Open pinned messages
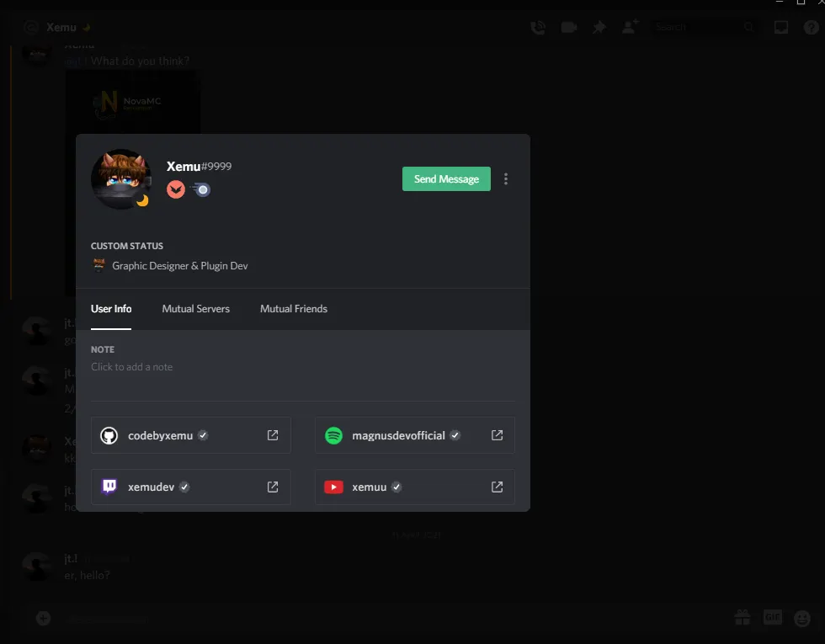Viewport: 825px width, 644px height. [599, 27]
